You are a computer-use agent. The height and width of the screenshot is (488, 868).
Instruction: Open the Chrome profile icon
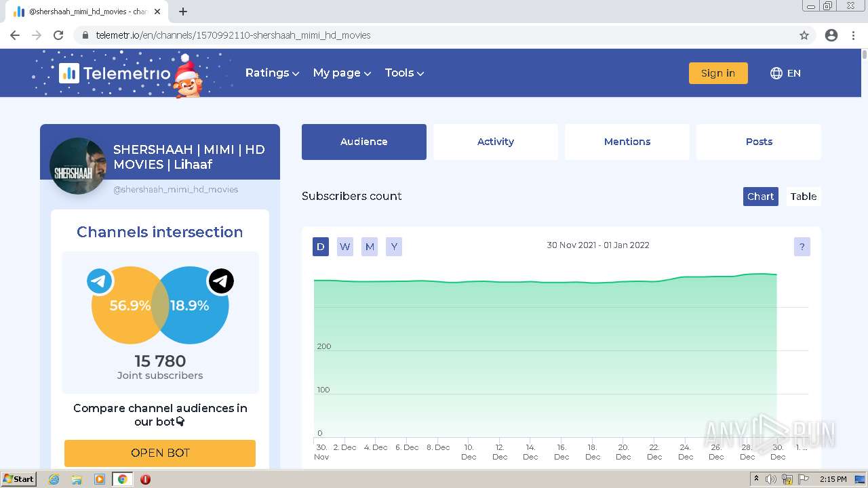831,35
